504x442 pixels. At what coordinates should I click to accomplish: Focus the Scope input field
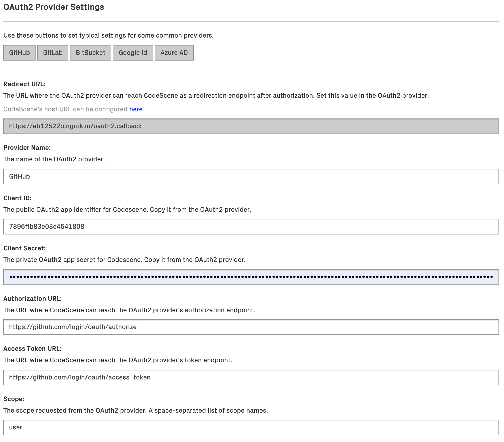(251, 427)
